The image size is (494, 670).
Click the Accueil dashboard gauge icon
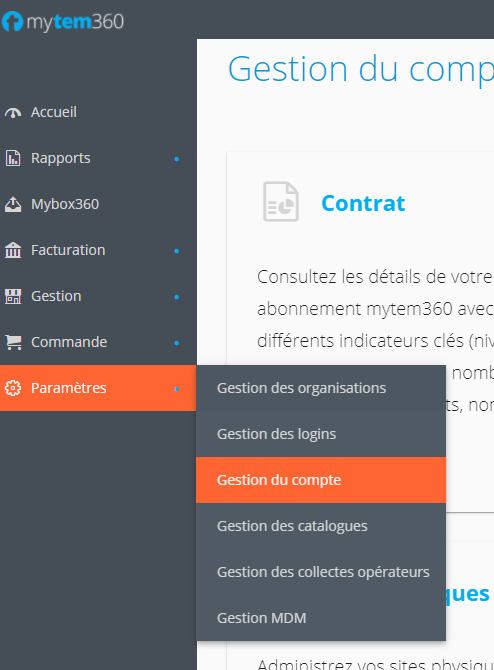coord(13,112)
